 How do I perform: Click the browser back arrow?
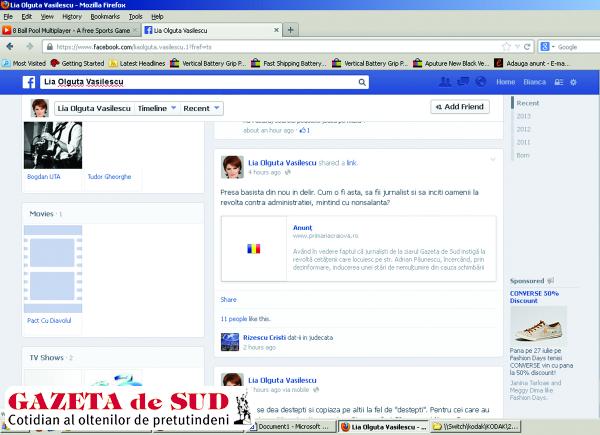[10, 47]
